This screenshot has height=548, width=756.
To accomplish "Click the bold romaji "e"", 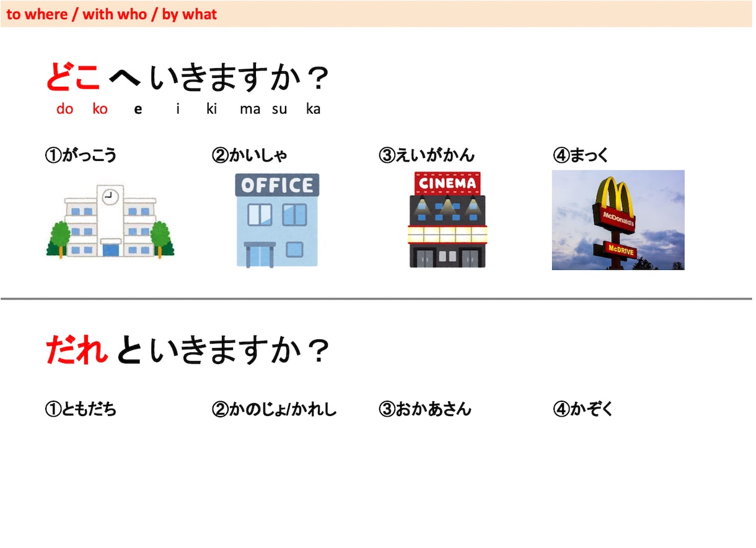I will coord(138,110).
